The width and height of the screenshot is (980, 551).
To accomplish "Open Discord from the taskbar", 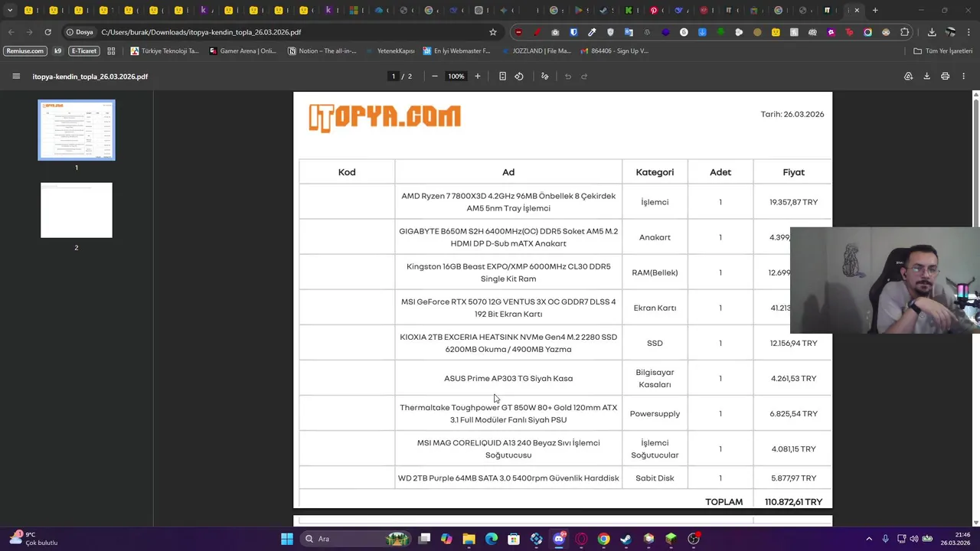I will pos(559,539).
